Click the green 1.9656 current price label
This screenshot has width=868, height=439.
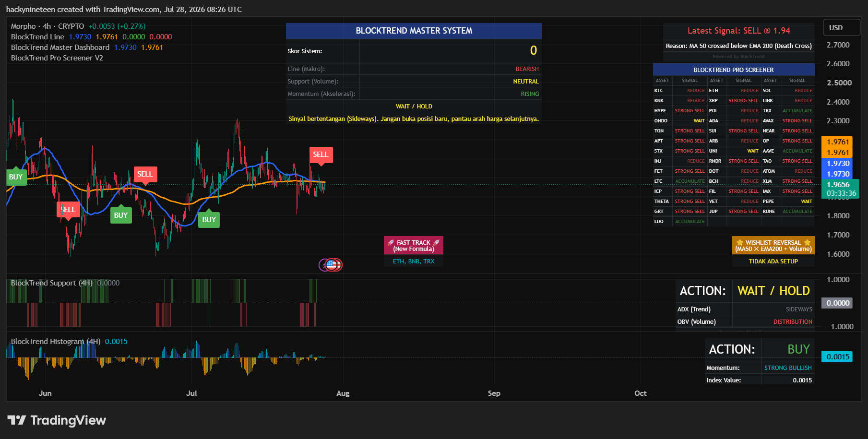[x=838, y=184]
